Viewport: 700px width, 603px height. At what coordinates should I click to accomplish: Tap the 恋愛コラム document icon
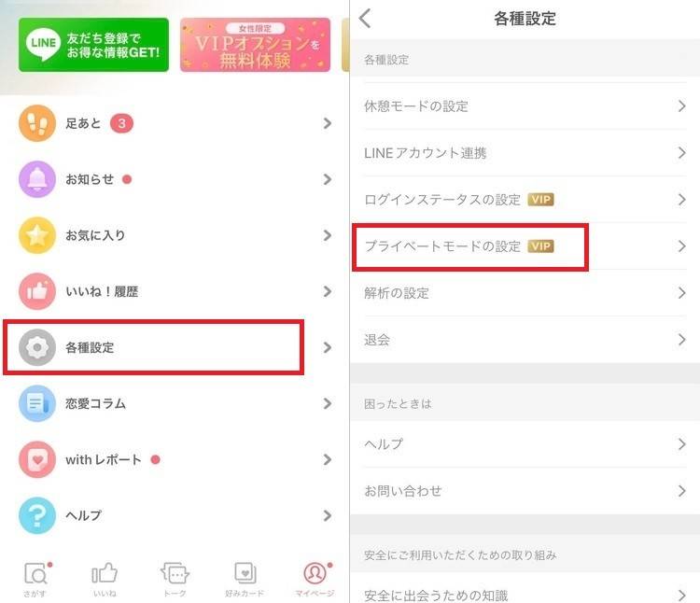coord(37,403)
